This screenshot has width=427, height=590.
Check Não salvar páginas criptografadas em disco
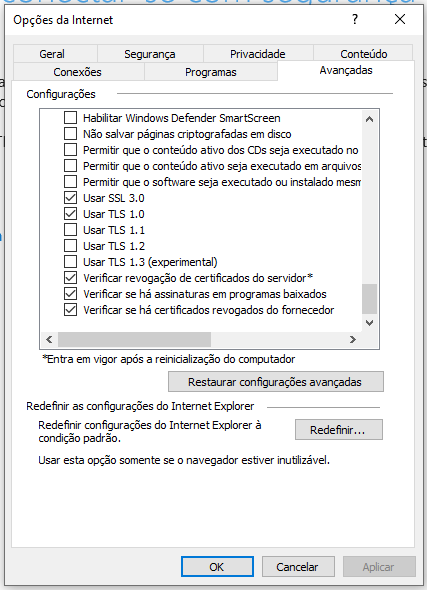pos(70,134)
